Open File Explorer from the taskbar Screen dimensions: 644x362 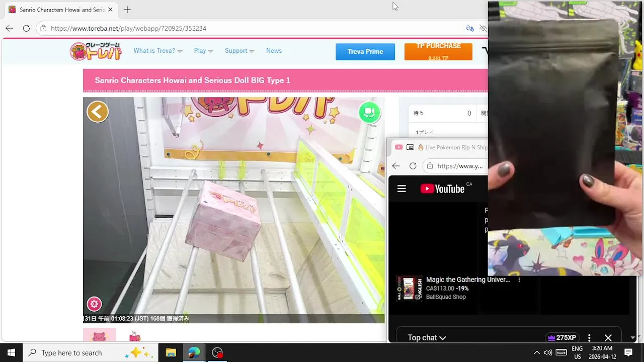coord(171,352)
